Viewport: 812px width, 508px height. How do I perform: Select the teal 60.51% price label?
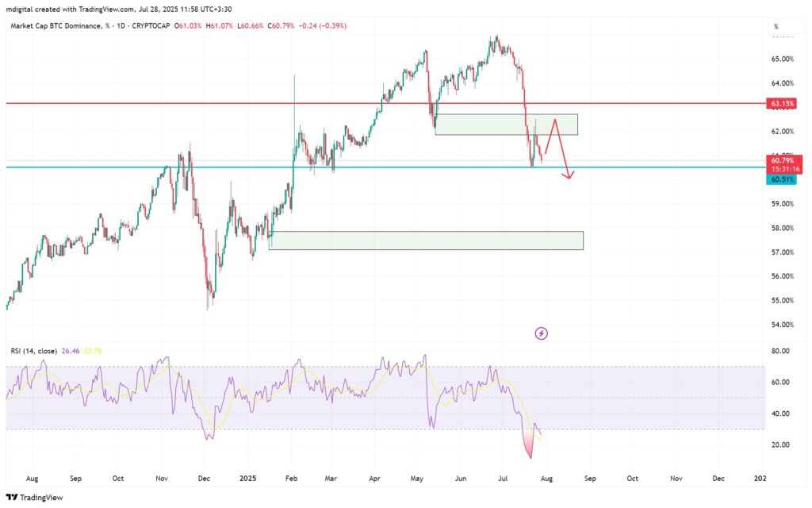[782, 180]
